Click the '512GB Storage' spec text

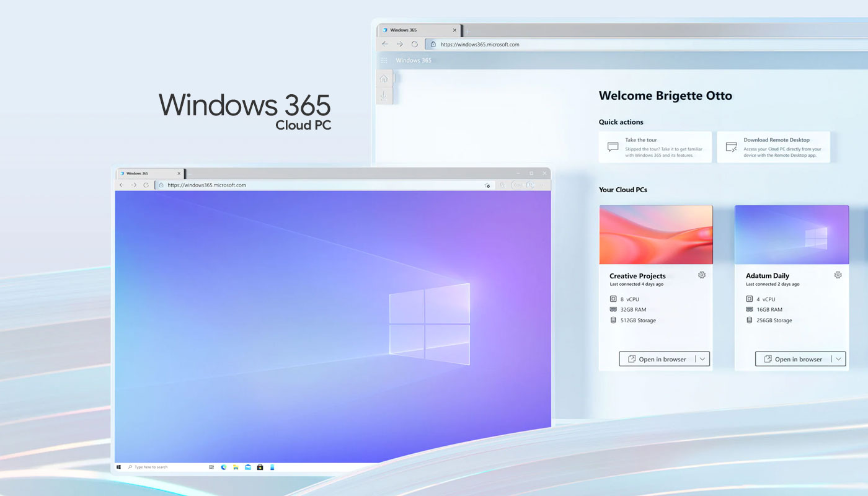pos(638,321)
